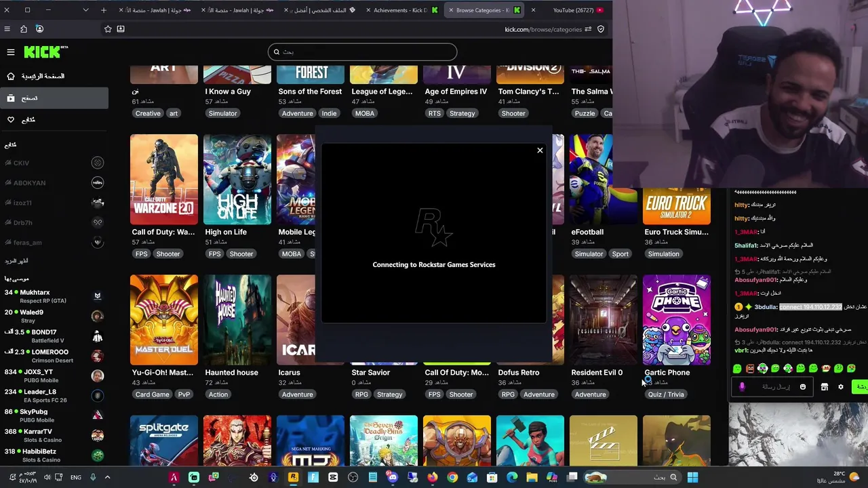The image size is (868, 488).
Task: Click the chat microphone icon
Action: [742, 387]
